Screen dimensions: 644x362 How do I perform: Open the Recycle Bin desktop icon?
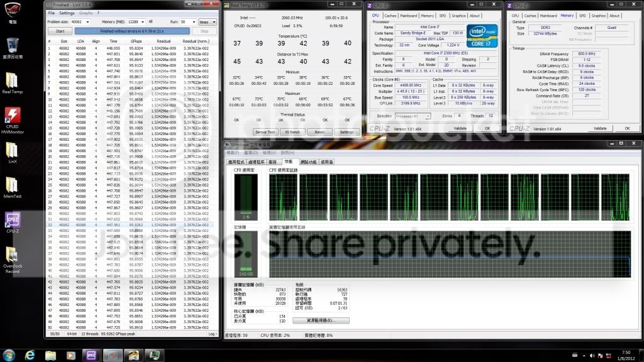point(13,47)
